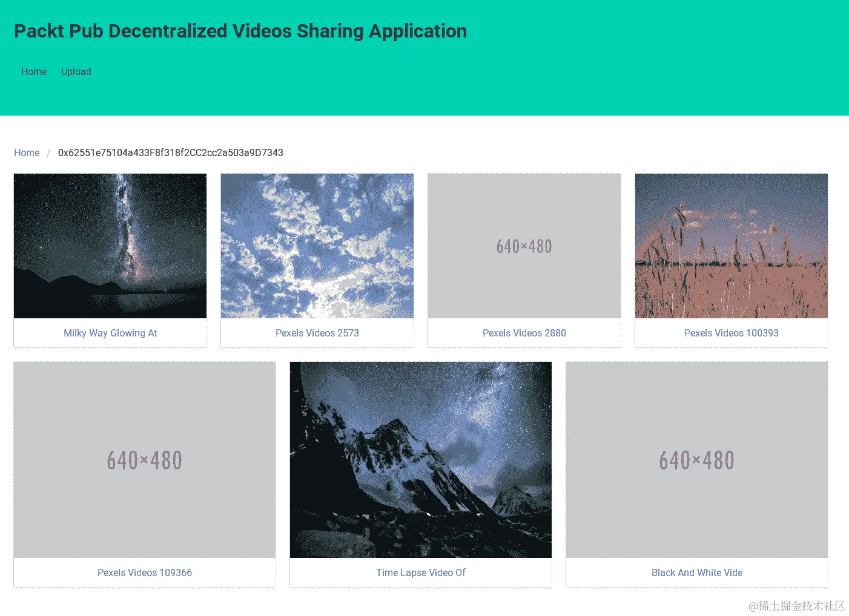
Task: Open the Time Lapse Video Of mountain thumbnail
Action: tap(421, 460)
